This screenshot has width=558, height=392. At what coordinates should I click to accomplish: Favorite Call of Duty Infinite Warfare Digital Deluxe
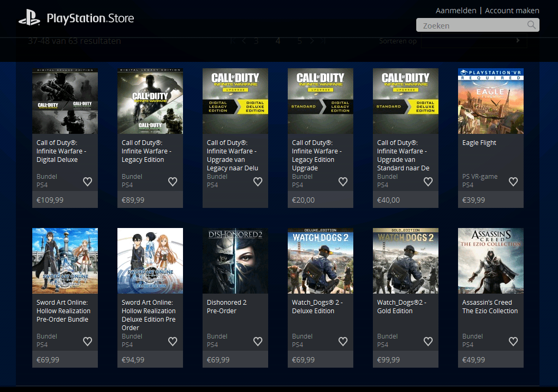pyautogui.click(x=87, y=181)
